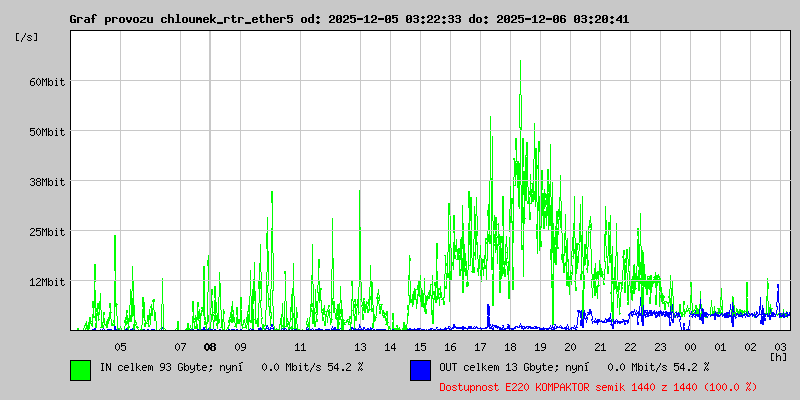Click the 12Mbit y-axis label

tap(47, 282)
